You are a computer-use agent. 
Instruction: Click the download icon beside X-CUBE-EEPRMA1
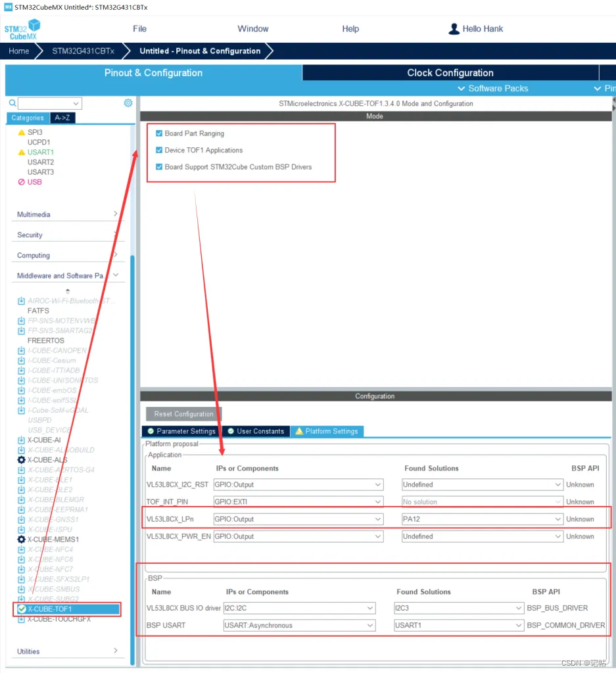(21, 509)
